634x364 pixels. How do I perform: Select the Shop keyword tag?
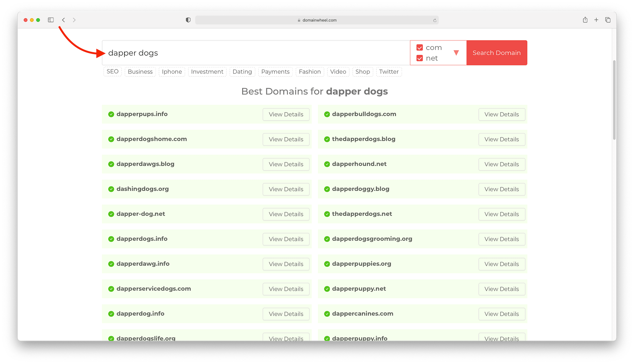click(363, 71)
